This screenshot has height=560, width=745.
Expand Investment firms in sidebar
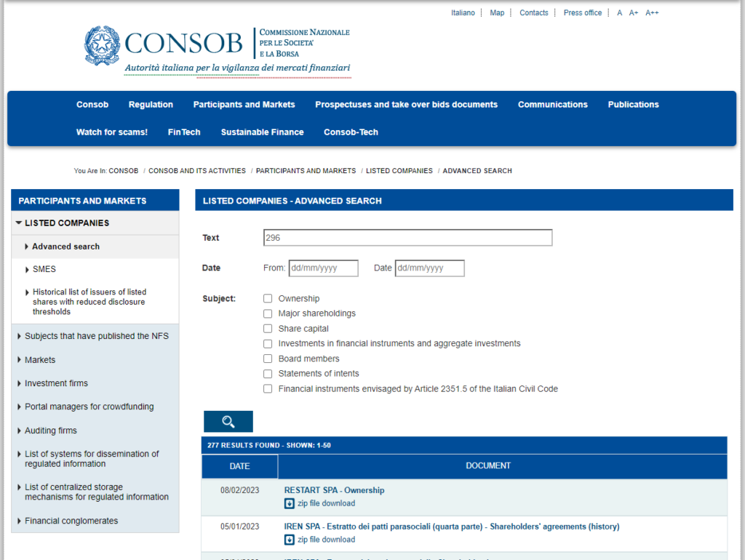point(19,383)
